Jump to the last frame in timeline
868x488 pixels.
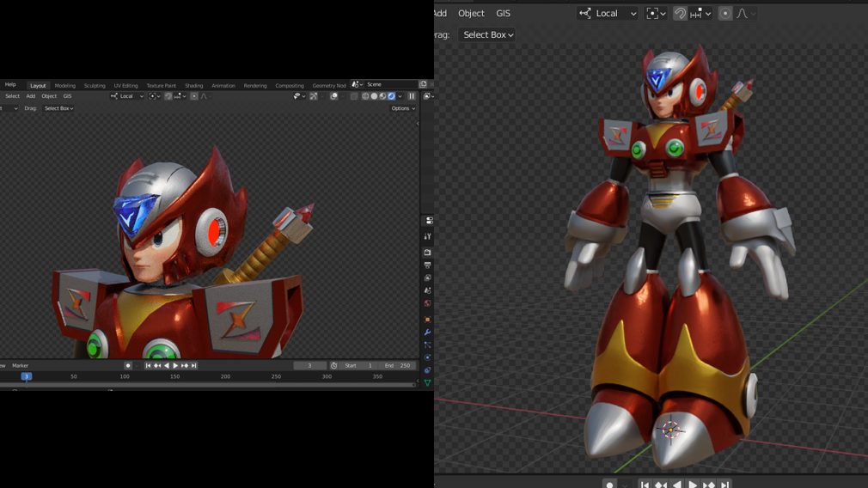[194, 366]
